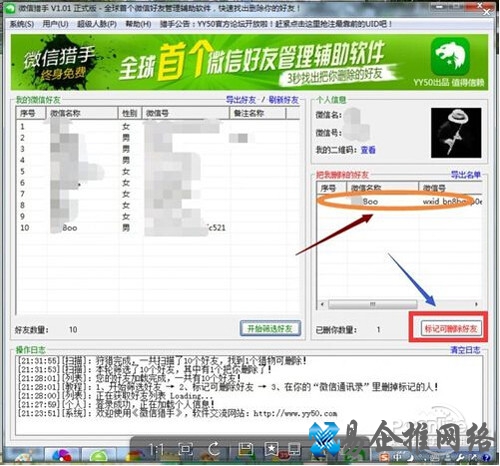This screenshot has width=500, height=466.
Task: Click the blue help tray icon
Action: coord(486,458)
